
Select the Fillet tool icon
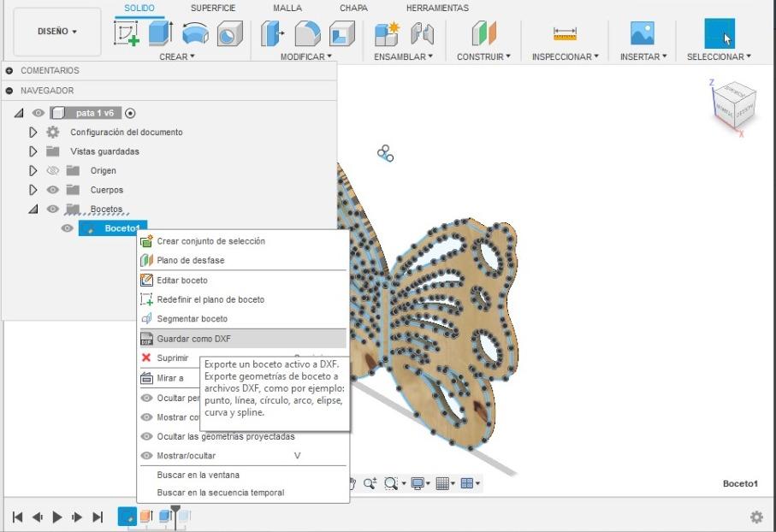(x=307, y=33)
